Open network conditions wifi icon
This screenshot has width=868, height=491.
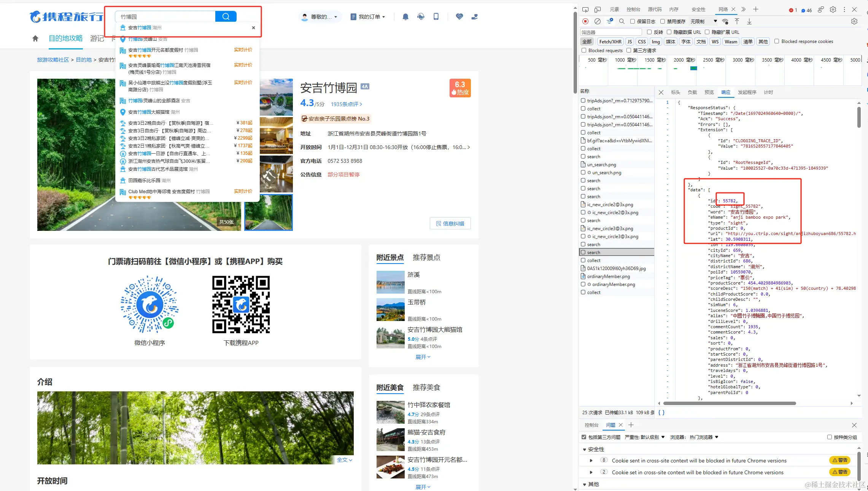click(725, 21)
